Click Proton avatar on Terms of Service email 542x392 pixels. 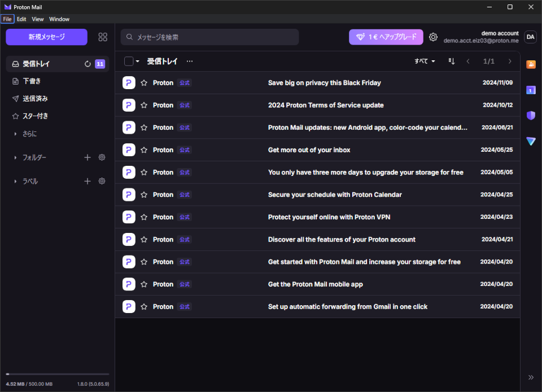pyautogui.click(x=129, y=105)
